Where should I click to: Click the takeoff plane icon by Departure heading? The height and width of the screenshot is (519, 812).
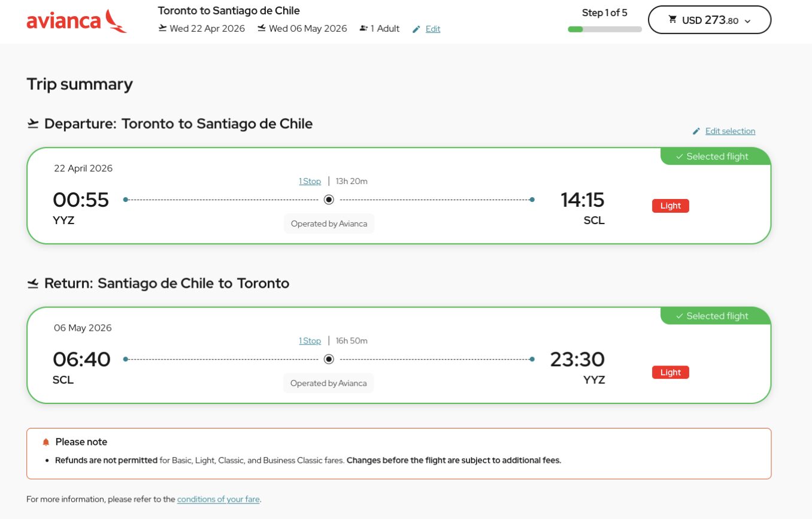(33, 124)
